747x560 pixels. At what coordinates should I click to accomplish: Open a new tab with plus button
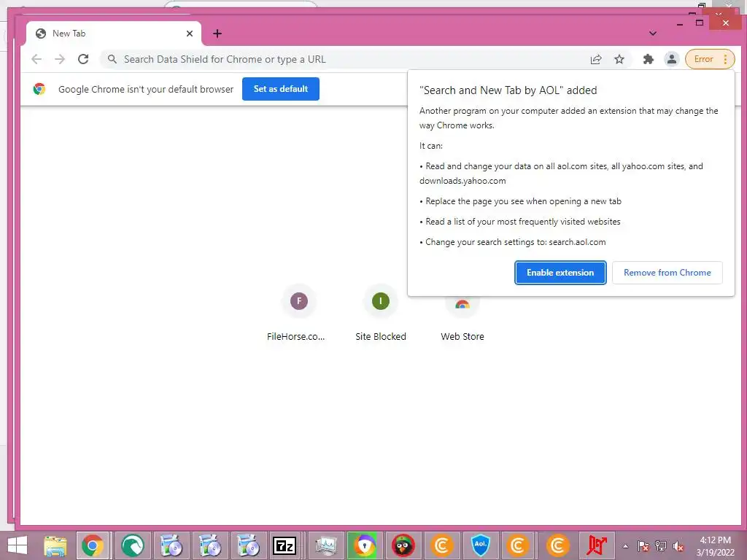coord(217,34)
